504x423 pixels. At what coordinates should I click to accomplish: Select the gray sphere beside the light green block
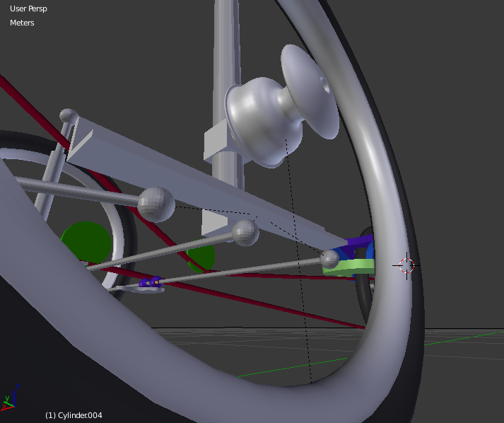click(x=329, y=260)
